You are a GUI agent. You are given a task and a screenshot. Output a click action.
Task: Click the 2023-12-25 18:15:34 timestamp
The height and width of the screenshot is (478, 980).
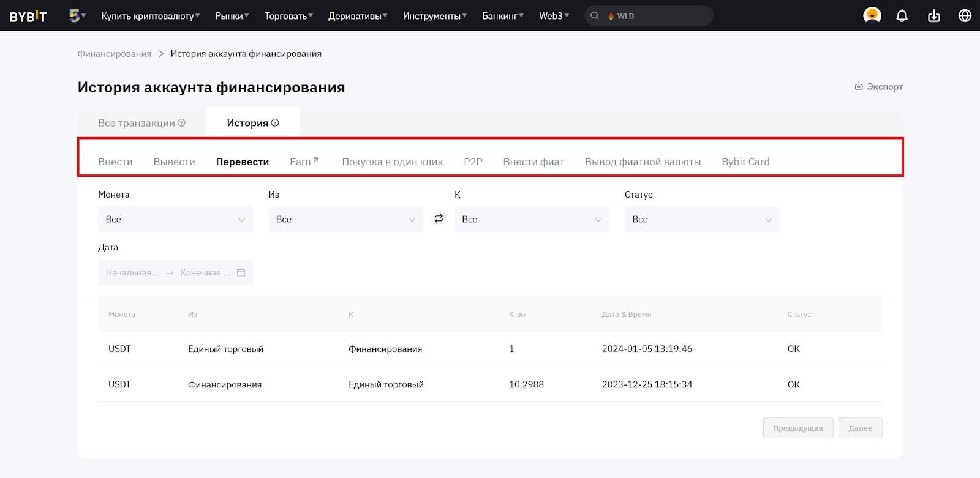(x=647, y=384)
